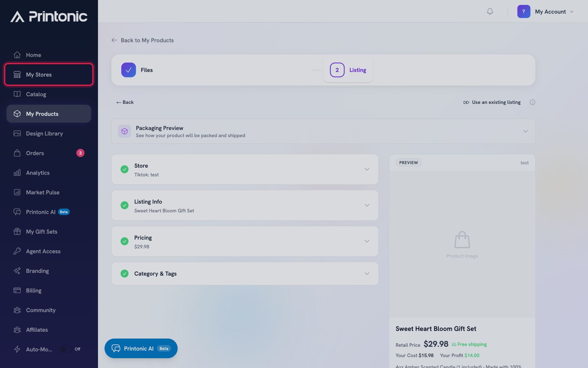Viewport: 588px width, 368px height.
Task: Toggle the Auto-Mo switch on
Action: pos(66,349)
